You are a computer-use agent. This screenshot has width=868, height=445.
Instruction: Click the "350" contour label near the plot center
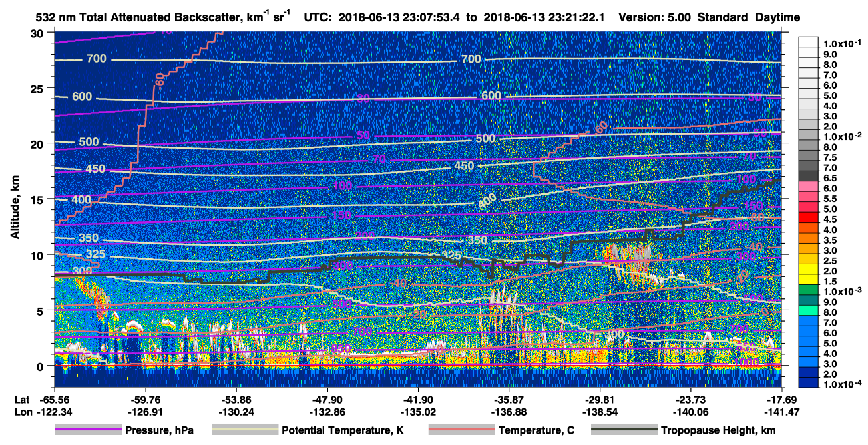[477, 240]
